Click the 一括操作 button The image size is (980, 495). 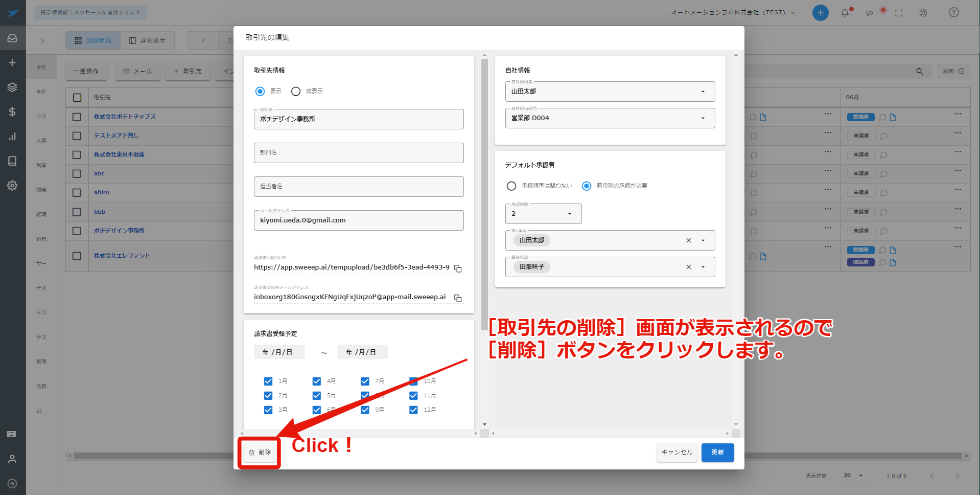coord(86,71)
